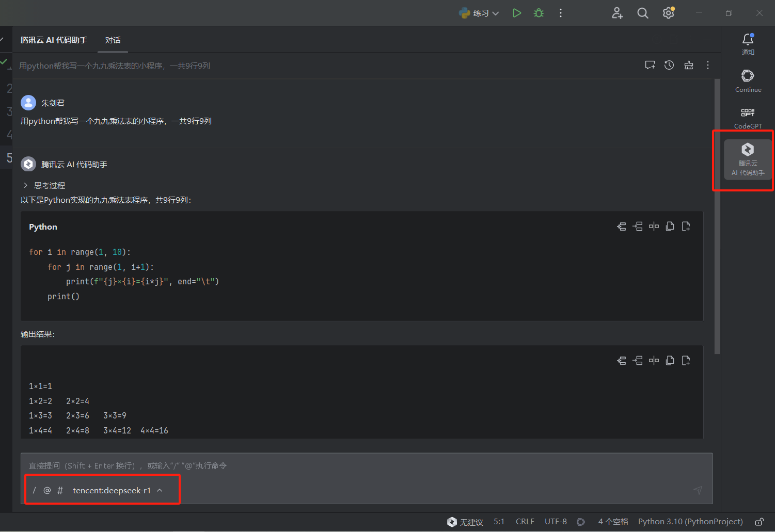Switch to the 对话 tab

113,40
